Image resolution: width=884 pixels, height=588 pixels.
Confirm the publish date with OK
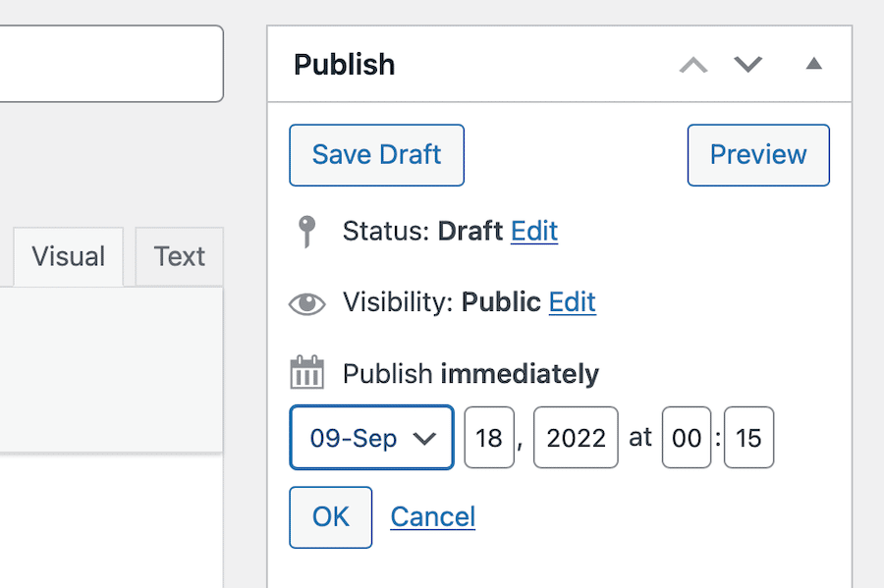pos(331,517)
